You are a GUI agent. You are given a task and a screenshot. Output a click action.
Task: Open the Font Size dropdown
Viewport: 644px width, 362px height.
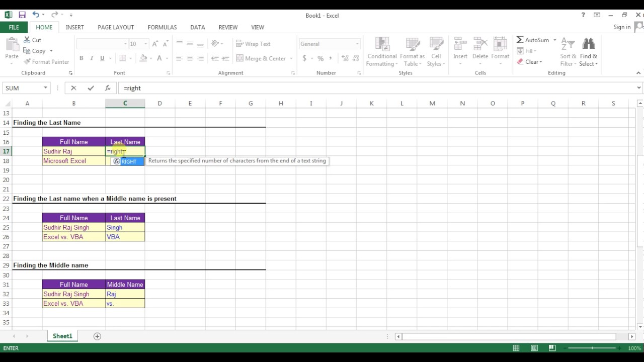pos(145,44)
